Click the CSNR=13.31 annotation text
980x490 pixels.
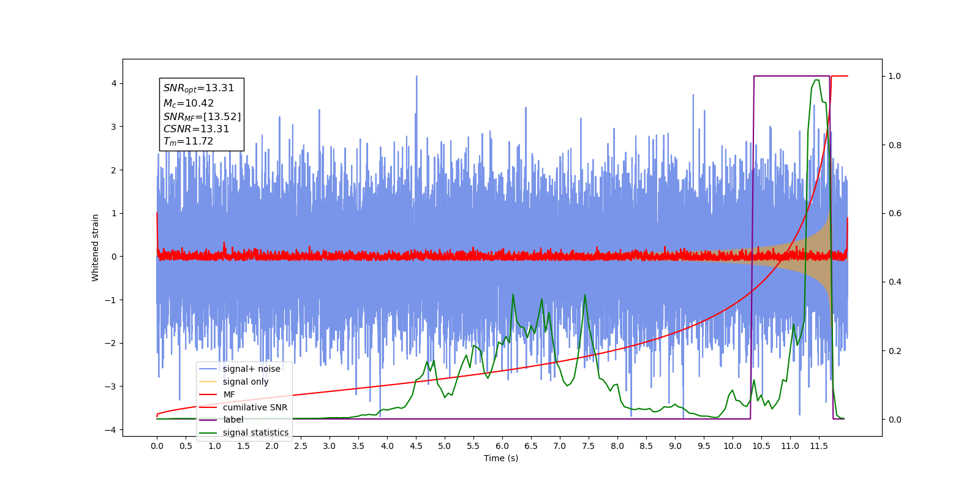point(196,129)
